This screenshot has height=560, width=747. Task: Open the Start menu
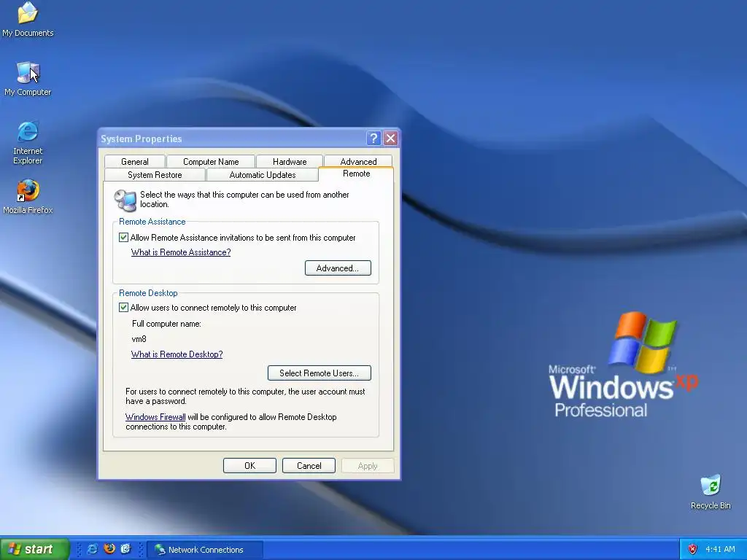pos(34,549)
